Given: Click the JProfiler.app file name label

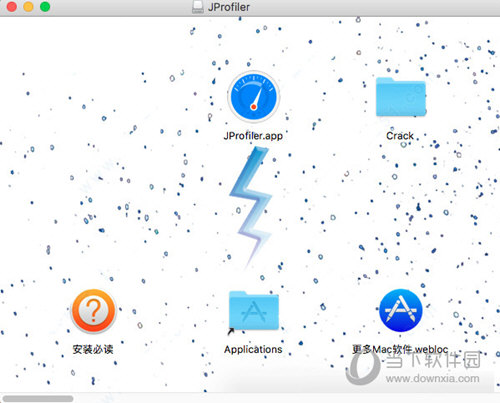Looking at the screenshot, I should (x=253, y=136).
